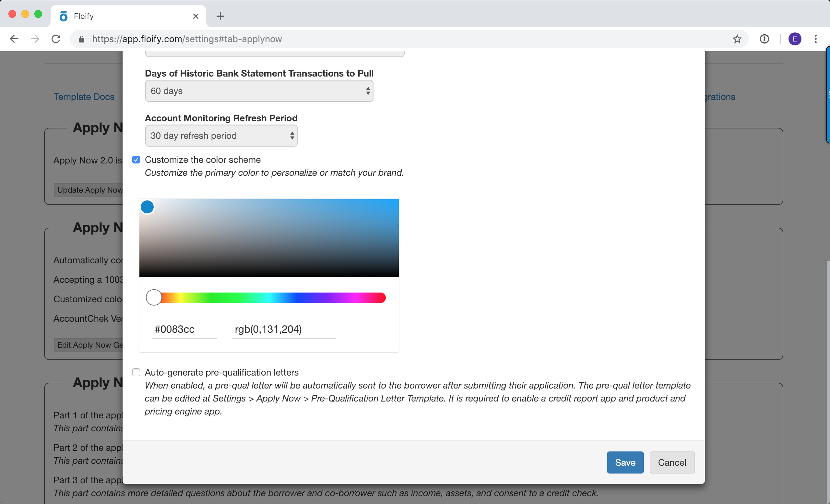Click the browser forward arrow
The width and height of the screenshot is (830, 504).
(35, 39)
